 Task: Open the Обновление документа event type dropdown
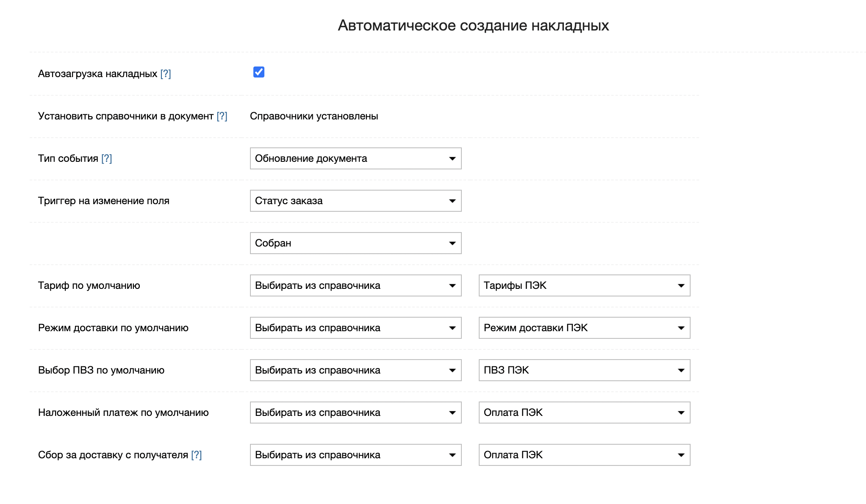(x=355, y=158)
